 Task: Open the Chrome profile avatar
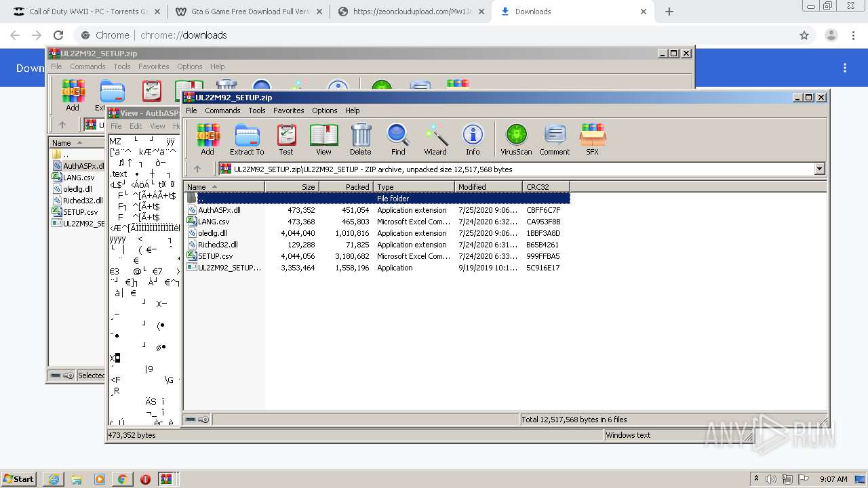(831, 35)
